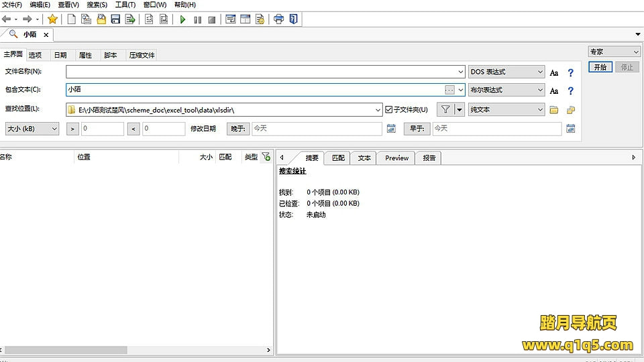Open the 搜索(S) menu

point(97,5)
